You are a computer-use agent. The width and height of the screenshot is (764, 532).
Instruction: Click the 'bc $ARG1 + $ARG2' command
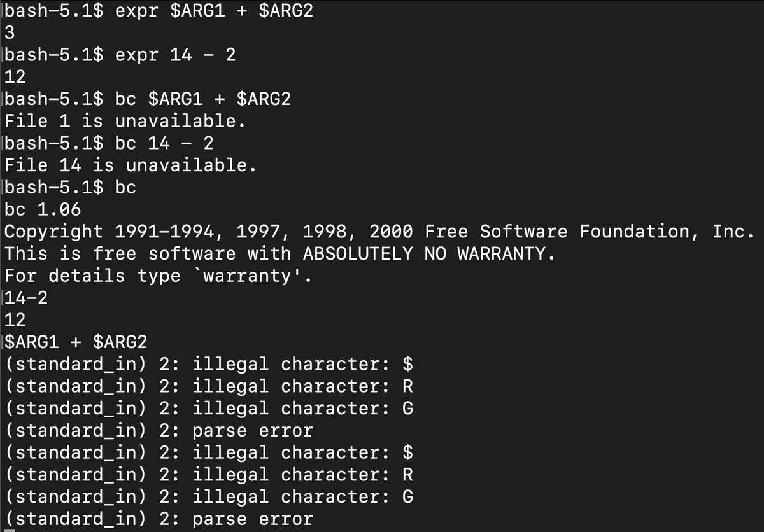[x=203, y=99]
